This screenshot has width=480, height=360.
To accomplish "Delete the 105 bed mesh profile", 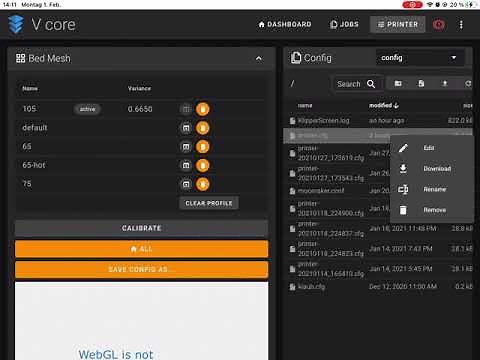I will (x=202, y=109).
